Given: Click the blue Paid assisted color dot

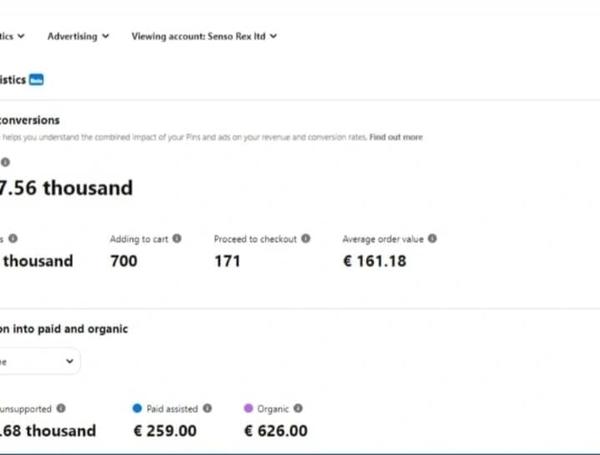Looking at the screenshot, I should [137, 408].
